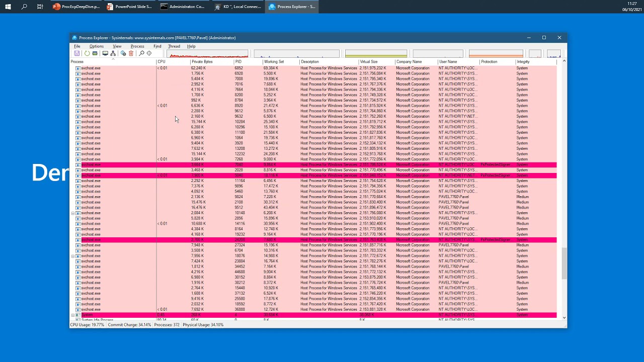Click 'Processes: 372' in status bar
Image resolution: width=644 pixels, height=362 pixels.
(x=167, y=325)
